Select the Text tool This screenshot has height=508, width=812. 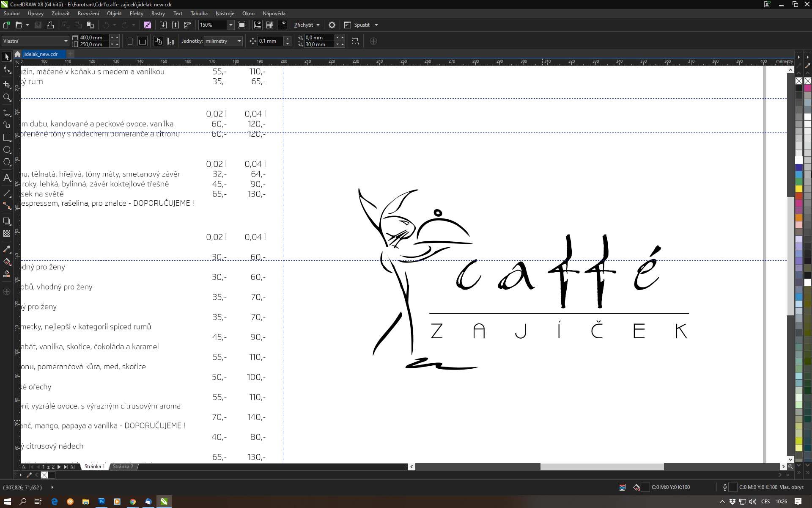pos(7,178)
